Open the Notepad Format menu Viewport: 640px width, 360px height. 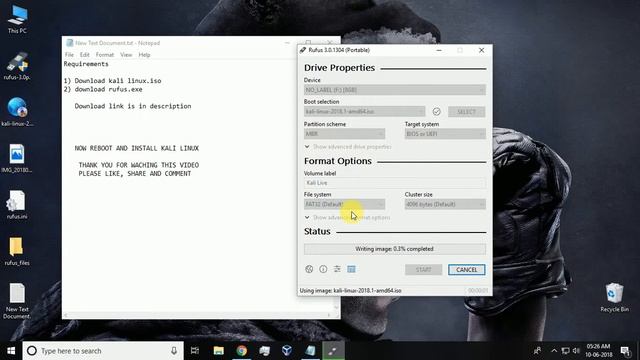point(105,55)
